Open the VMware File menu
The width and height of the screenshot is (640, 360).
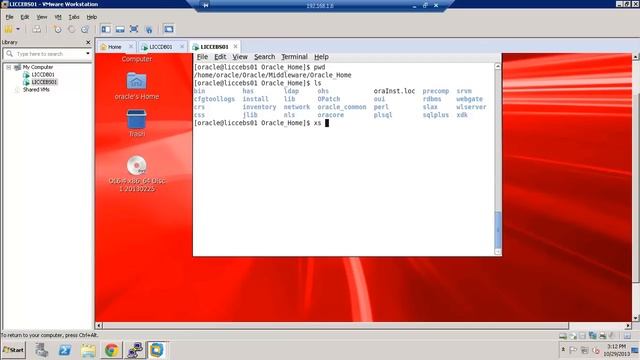9,17
